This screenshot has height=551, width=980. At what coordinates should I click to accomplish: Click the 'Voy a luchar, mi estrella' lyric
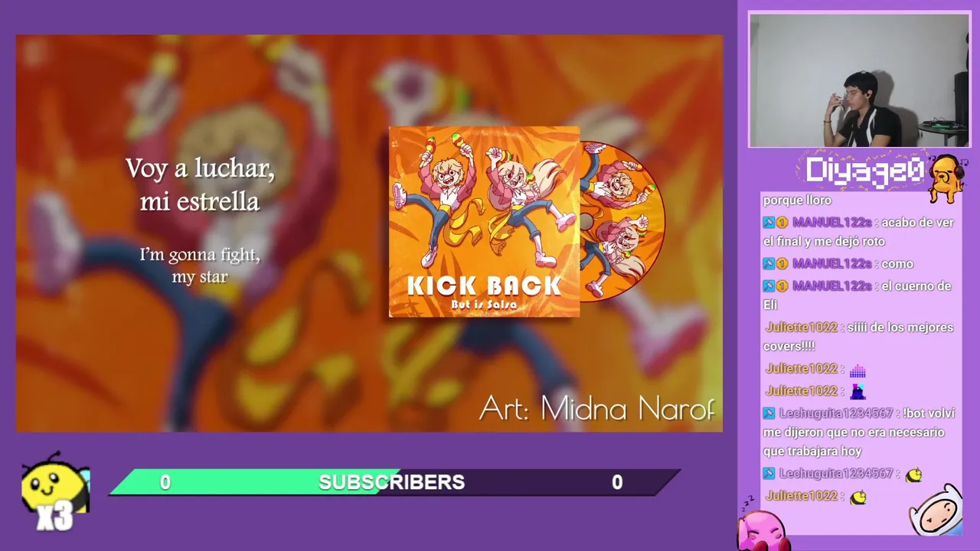click(200, 184)
